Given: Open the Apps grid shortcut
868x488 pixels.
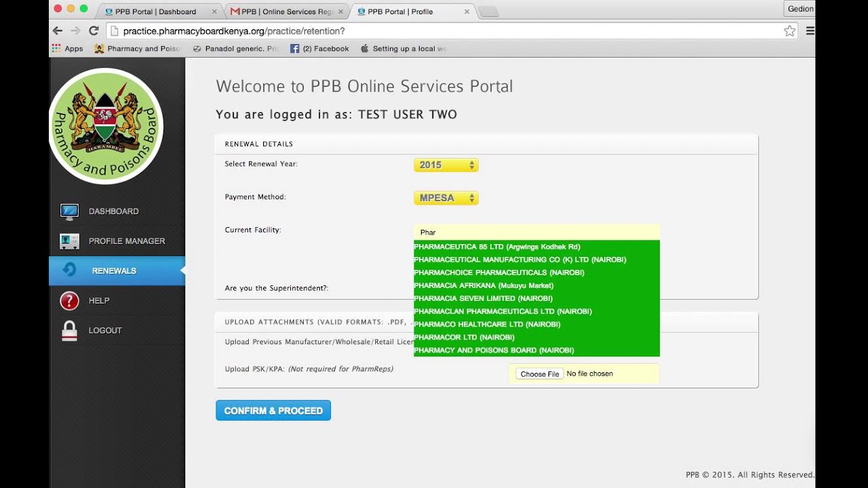Looking at the screenshot, I should point(68,49).
